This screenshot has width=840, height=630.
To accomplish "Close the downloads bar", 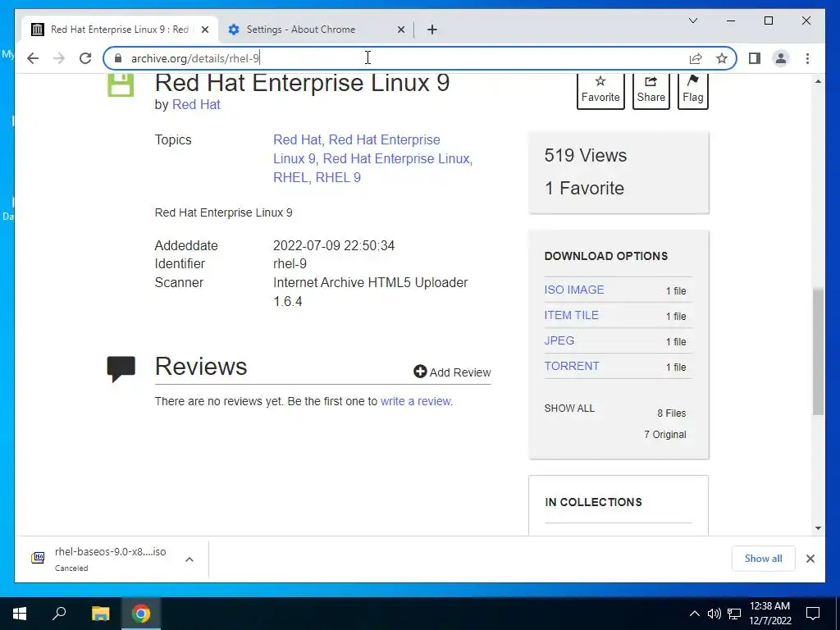I will click(810, 559).
